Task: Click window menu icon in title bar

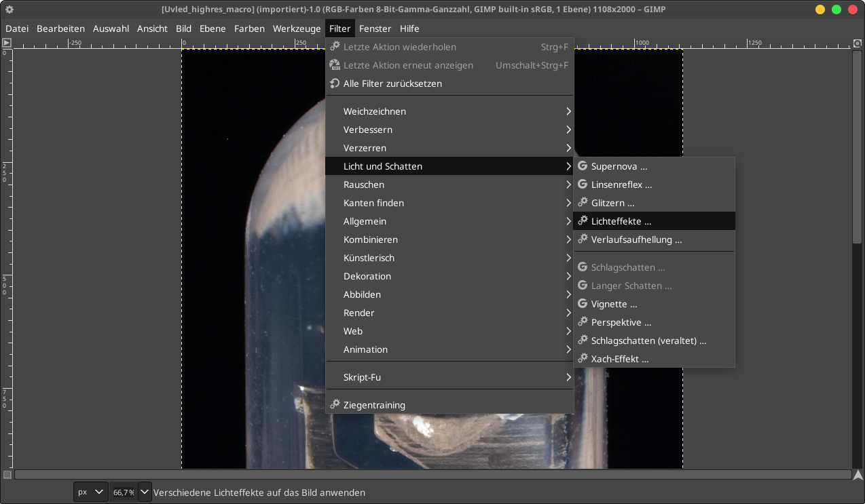Action: tap(10, 9)
